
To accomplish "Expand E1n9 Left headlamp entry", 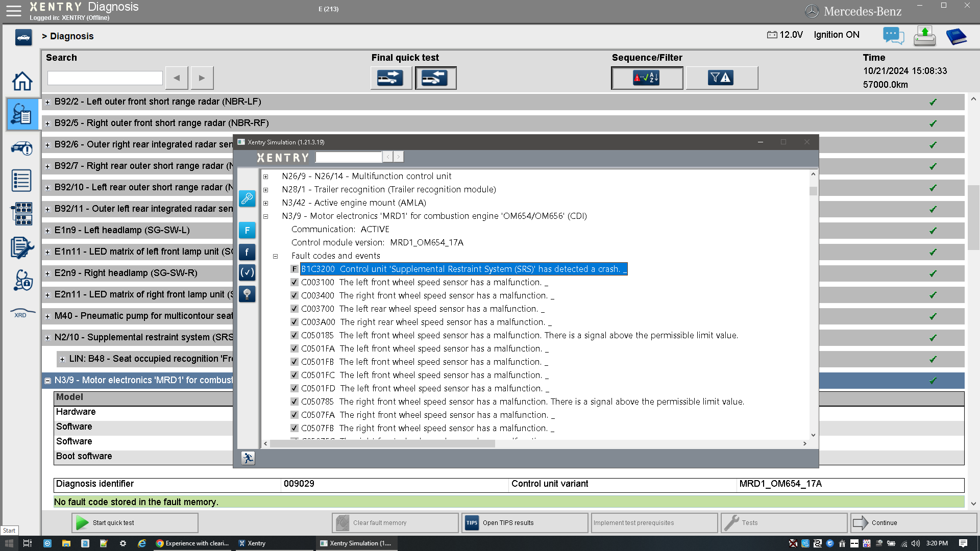I will click(47, 231).
